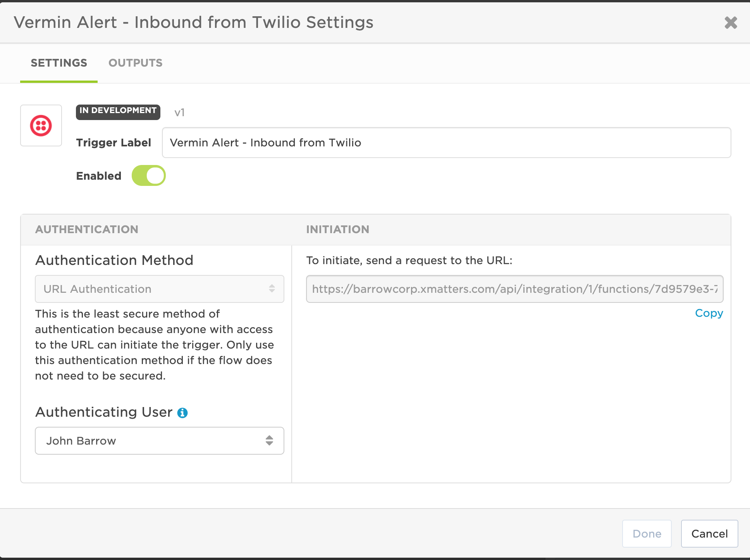
Task: Switch to the OUTPUTS tab
Action: pyautogui.click(x=136, y=63)
